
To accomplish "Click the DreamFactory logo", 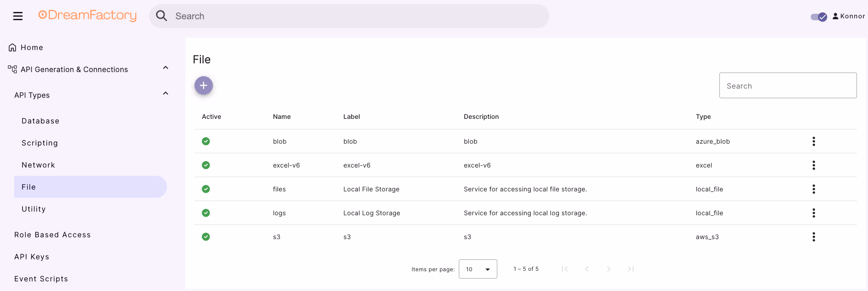I will tap(87, 16).
